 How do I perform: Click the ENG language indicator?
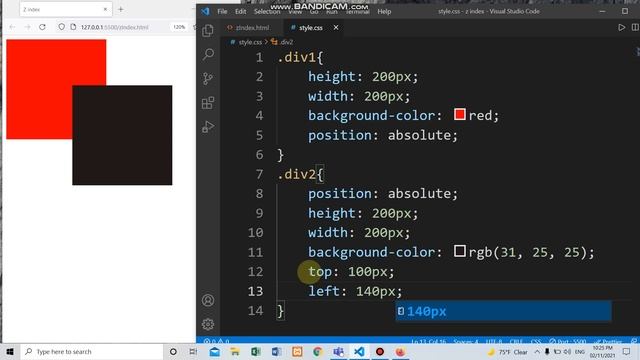pyautogui.click(x=580, y=352)
